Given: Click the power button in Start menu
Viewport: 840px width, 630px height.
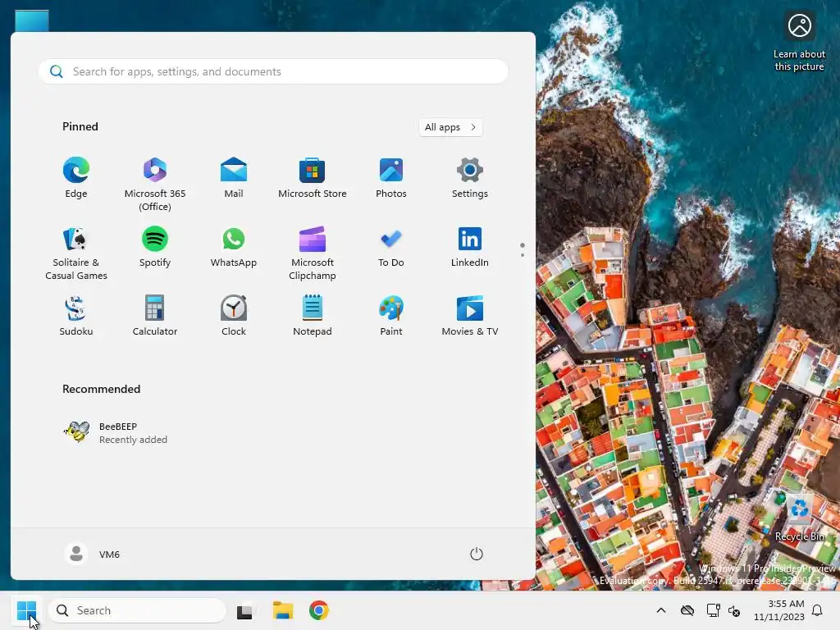Looking at the screenshot, I should click(x=477, y=554).
